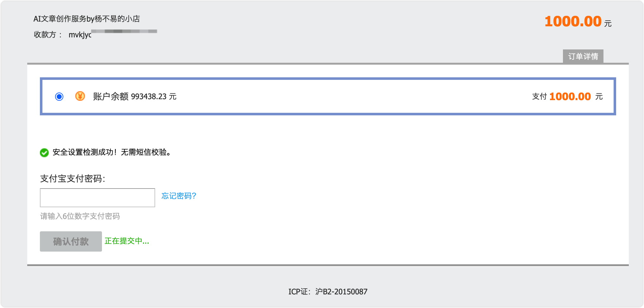This screenshot has height=308, width=644.
Task: Click the 支付 1000.00 元 amount in balance row
Action: tap(567, 96)
